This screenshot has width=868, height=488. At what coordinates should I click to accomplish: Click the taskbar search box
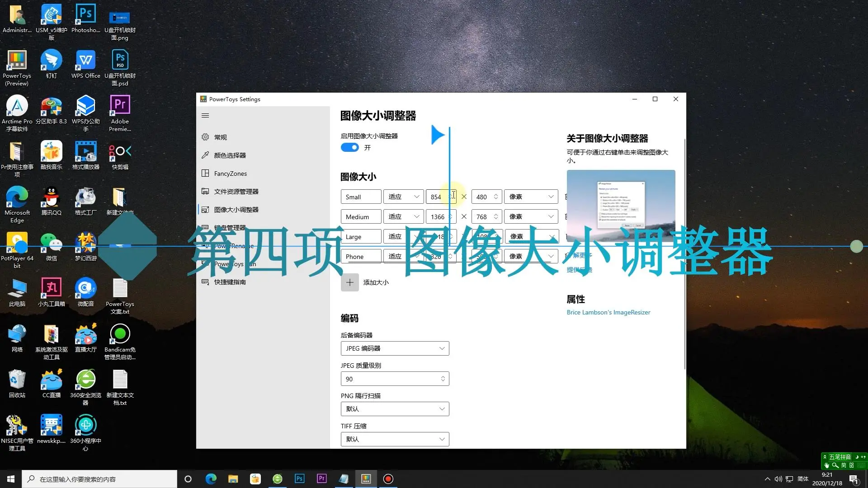(x=99, y=479)
